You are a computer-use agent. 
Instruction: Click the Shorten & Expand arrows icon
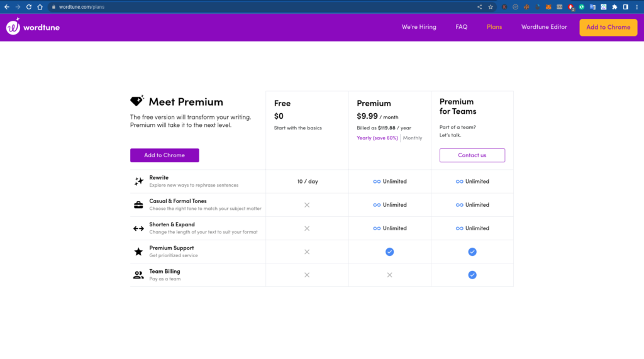pos(138,228)
